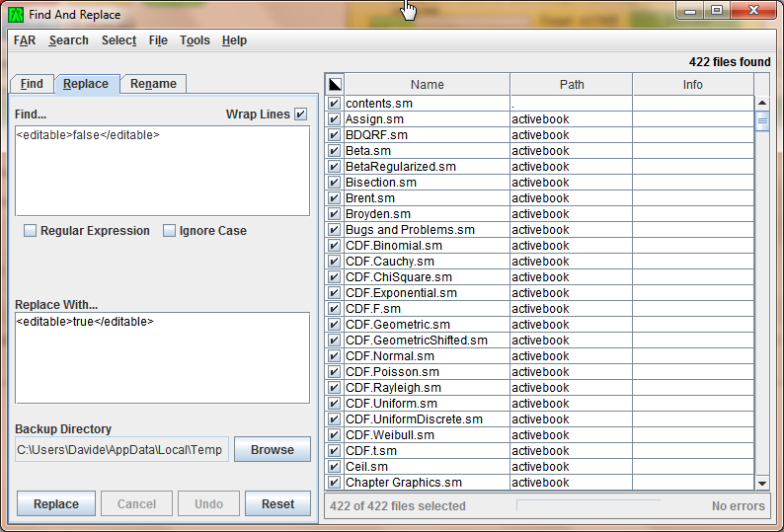
Task: Click the select-all icon in table header
Action: (335, 85)
